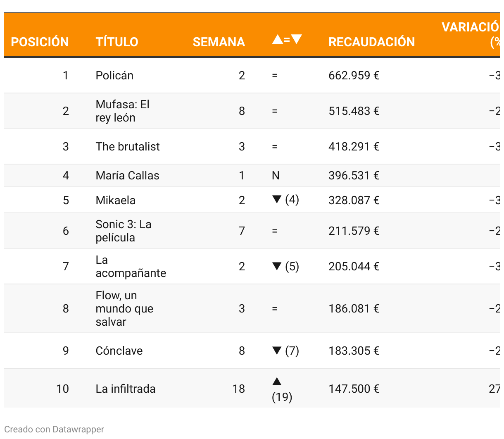Click the RECAUDACIÓN column header
This screenshot has width=504, height=439.
[372, 42]
